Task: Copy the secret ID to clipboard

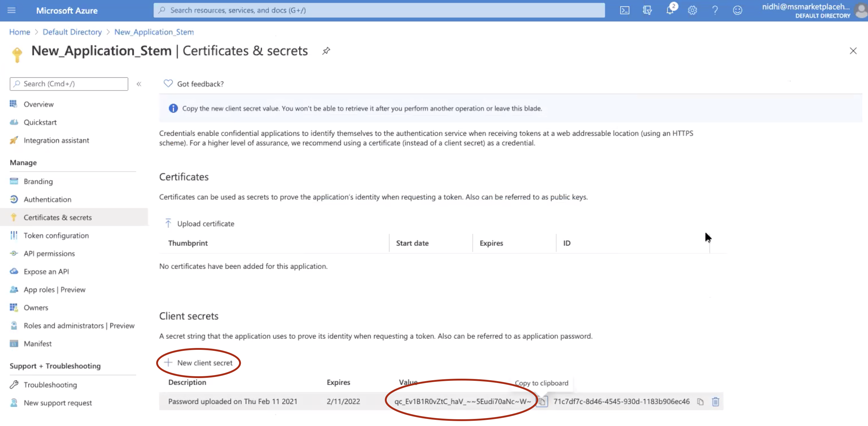Action: (700, 401)
